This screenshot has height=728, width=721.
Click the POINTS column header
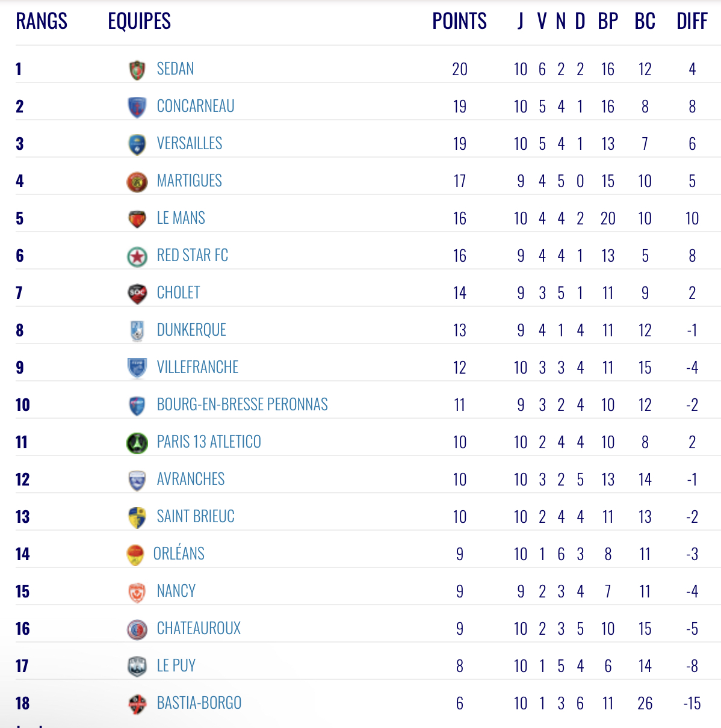pyautogui.click(x=460, y=21)
